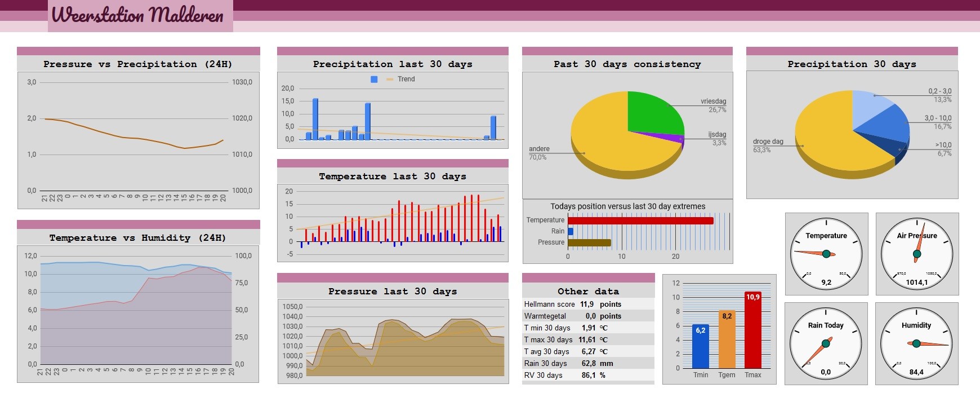Click the red Temperature extremes bar
The width and height of the screenshot is (980, 397).
tap(640, 220)
